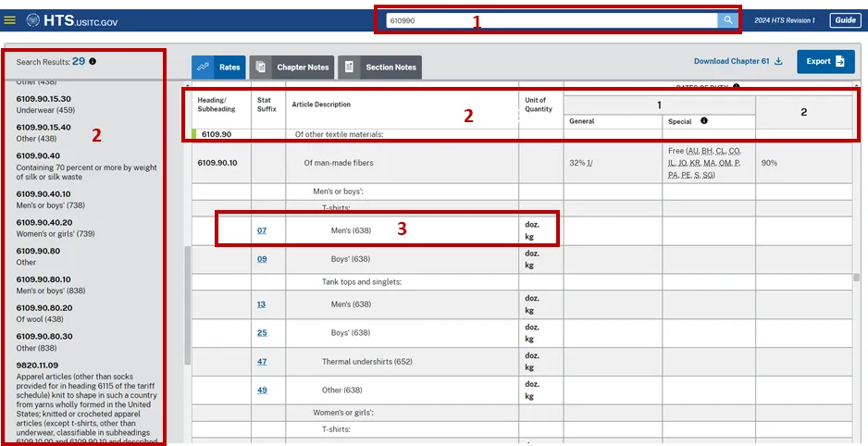Open the hamburger menu icon
This screenshot has height=446, width=868.
coord(9,20)
